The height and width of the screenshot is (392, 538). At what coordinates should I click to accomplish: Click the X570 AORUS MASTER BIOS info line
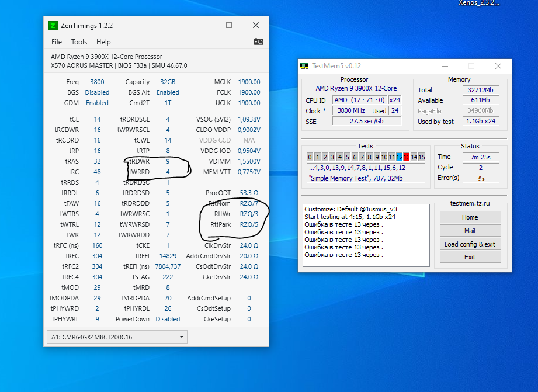pos(119,65)
